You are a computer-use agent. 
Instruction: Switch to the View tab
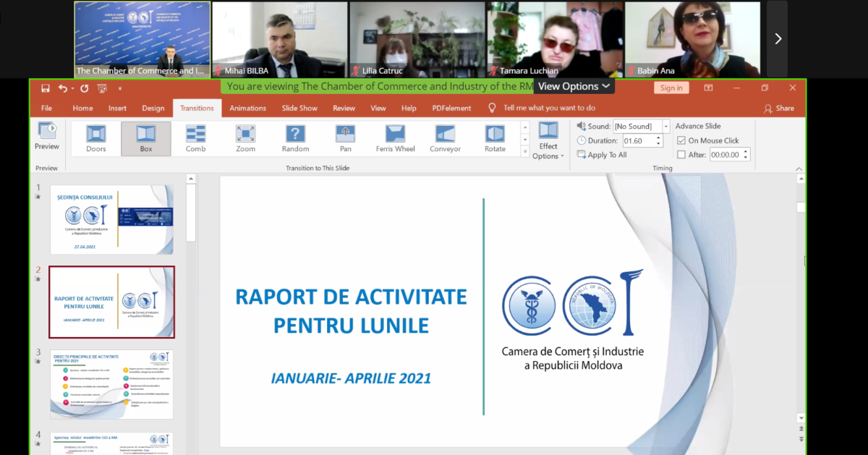[x=378, y=108]
